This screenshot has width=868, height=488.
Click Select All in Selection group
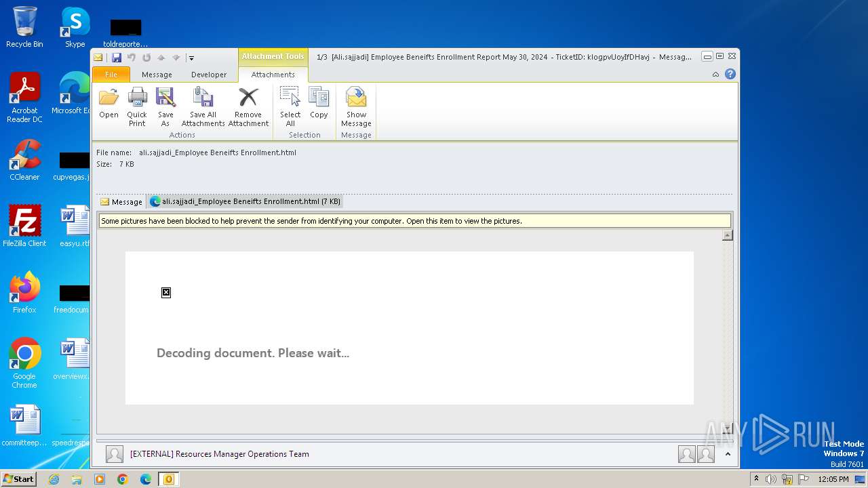click(x=290, y=107)
